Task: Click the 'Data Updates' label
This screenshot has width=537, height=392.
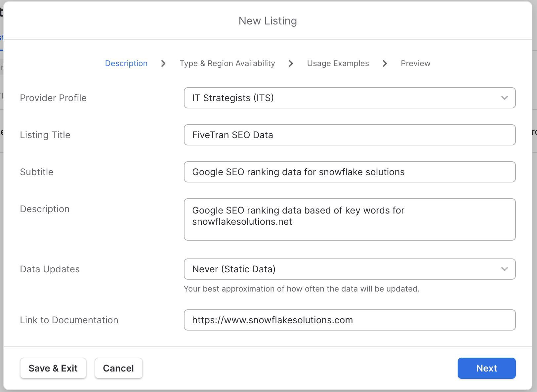Action: pos(50,269)
